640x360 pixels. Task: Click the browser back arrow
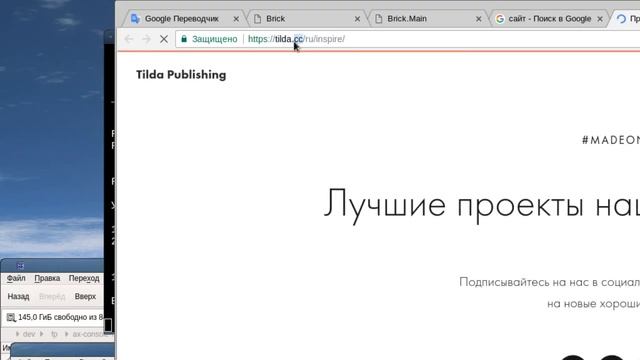[x=129, y=39]
